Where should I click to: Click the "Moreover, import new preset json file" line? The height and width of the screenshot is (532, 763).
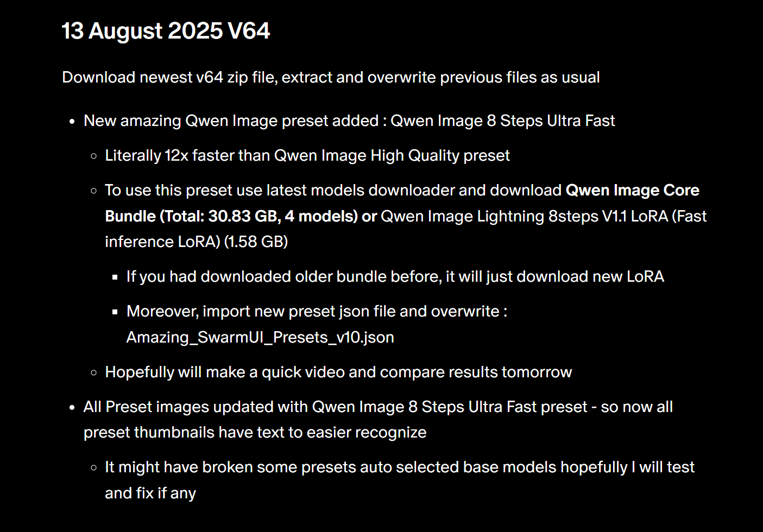coord(317,312)
